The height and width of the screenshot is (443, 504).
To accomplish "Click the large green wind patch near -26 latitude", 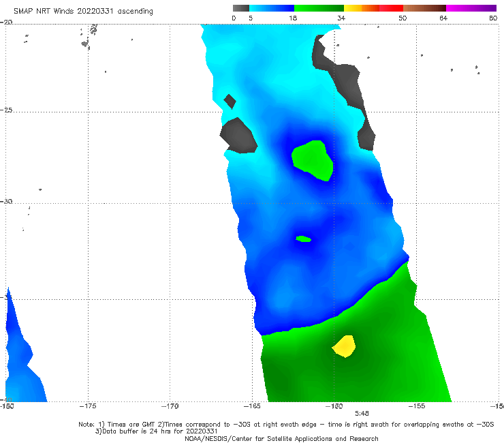I will click(313, 160).
